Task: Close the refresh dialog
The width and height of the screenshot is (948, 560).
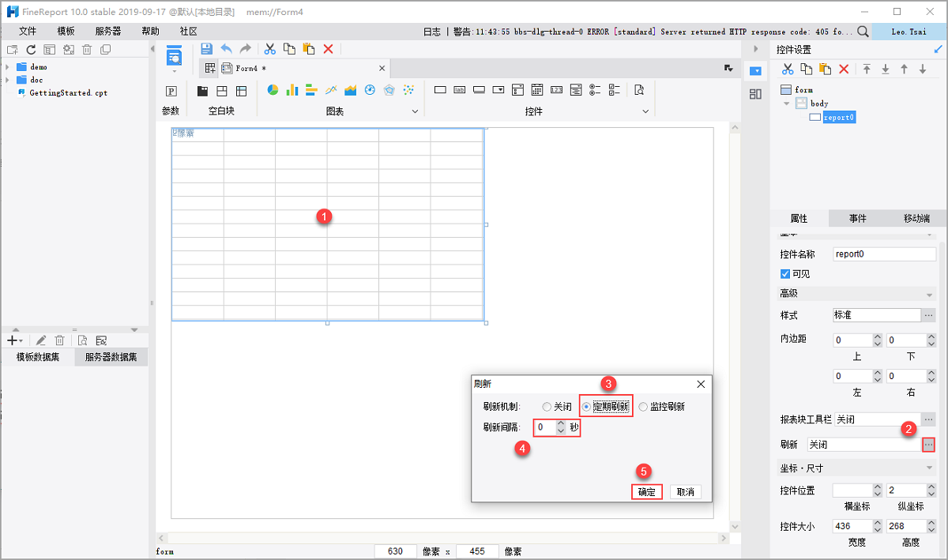Action: click(701, 384)
